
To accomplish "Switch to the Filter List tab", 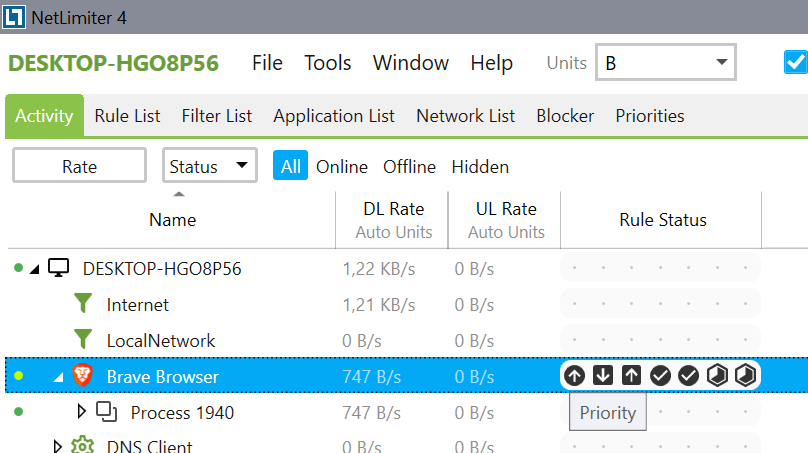I will point(217,115).
